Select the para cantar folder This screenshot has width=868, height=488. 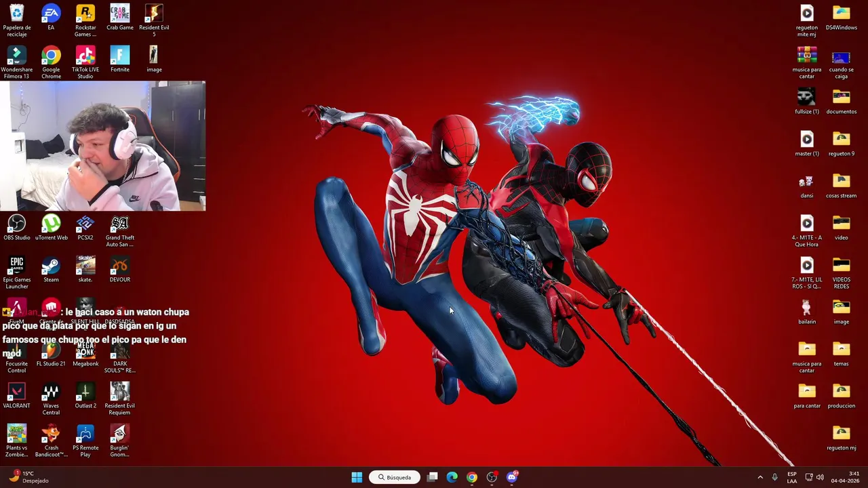[807, 396]
